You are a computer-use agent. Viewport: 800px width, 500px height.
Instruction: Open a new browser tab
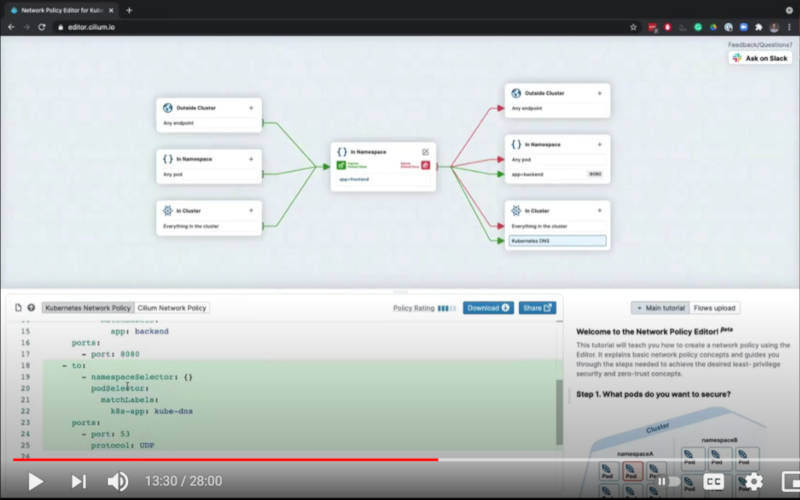click(129, 10)
